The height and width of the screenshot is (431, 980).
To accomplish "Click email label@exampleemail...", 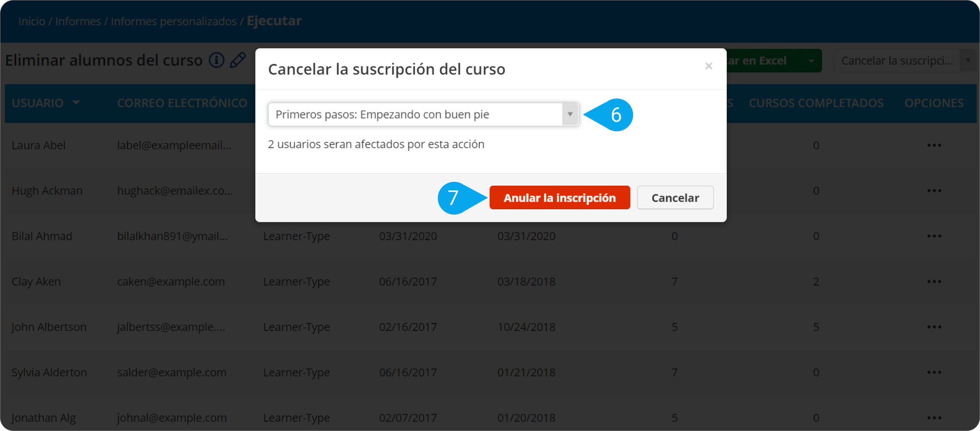I will [x=174, y=145].
